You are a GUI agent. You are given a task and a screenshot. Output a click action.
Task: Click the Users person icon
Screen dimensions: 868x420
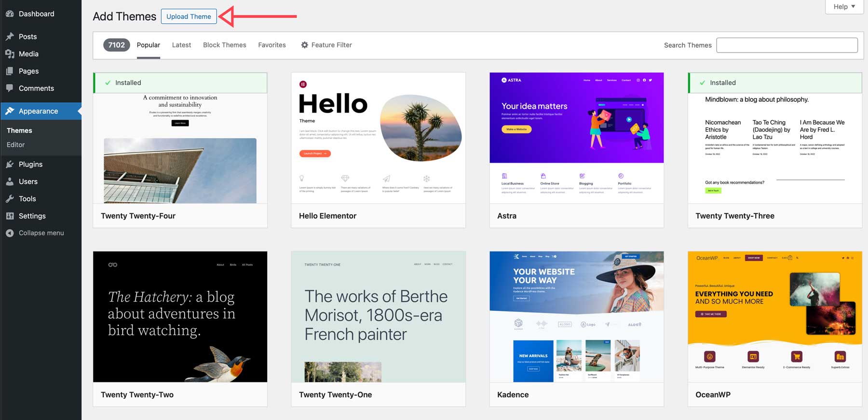coord(10,182)
